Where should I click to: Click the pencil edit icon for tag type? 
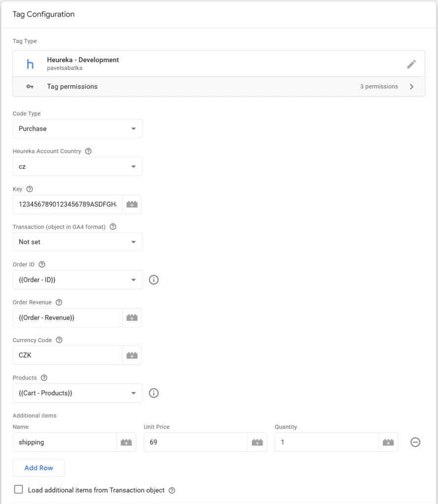(x=411, y=64)
